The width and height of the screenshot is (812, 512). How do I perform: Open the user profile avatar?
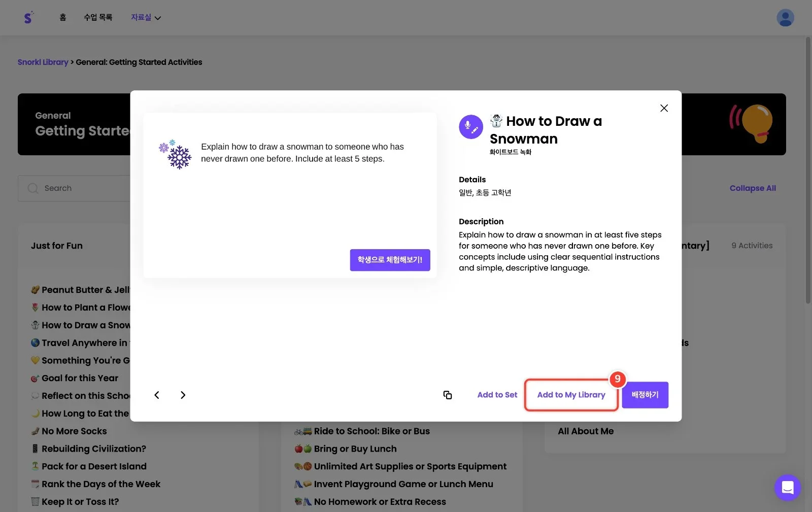click(x=785, y=18)
